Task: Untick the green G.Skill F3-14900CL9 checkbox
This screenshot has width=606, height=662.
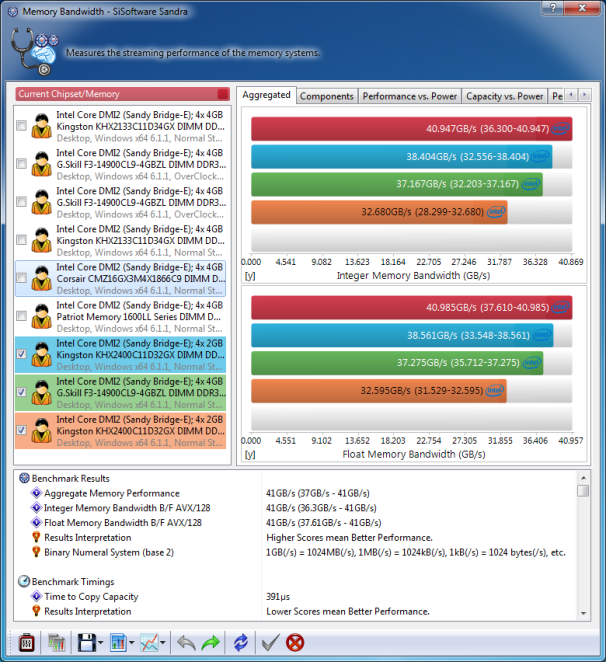Action: (x=21, y=392)
